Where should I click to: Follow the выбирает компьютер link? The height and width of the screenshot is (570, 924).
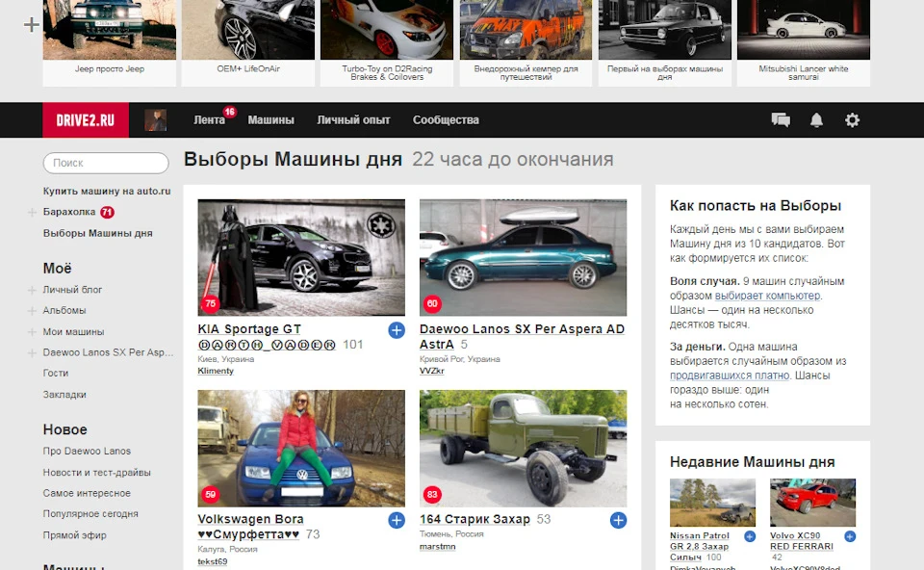coord(767,296)
